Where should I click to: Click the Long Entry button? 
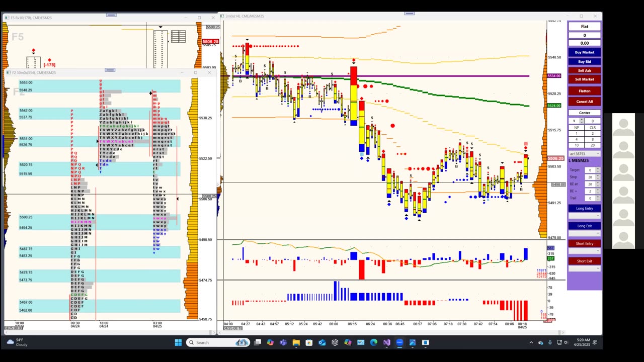(584, 208)
